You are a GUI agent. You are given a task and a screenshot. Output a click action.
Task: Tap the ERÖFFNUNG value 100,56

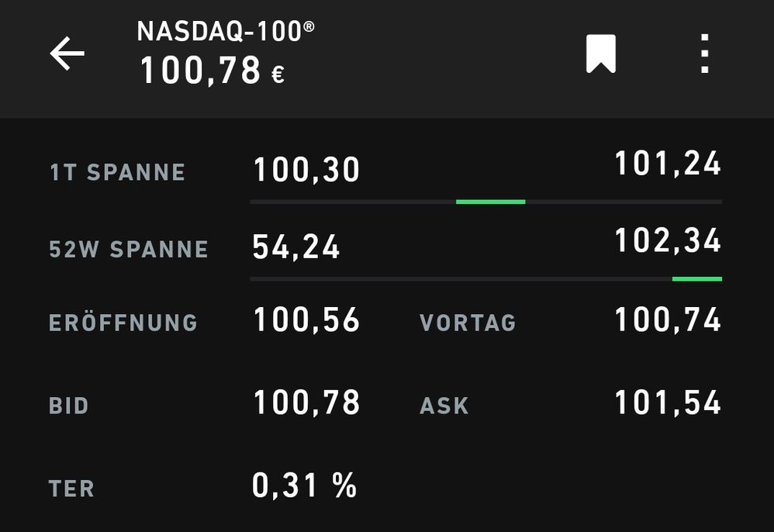pyautogui.click(x=307, y=321)
